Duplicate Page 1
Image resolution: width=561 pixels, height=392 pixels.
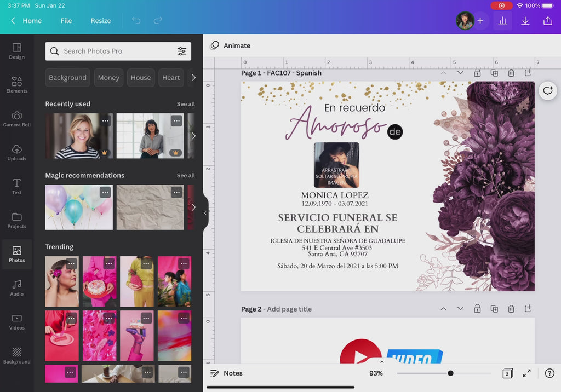click(x=494, y=73)
